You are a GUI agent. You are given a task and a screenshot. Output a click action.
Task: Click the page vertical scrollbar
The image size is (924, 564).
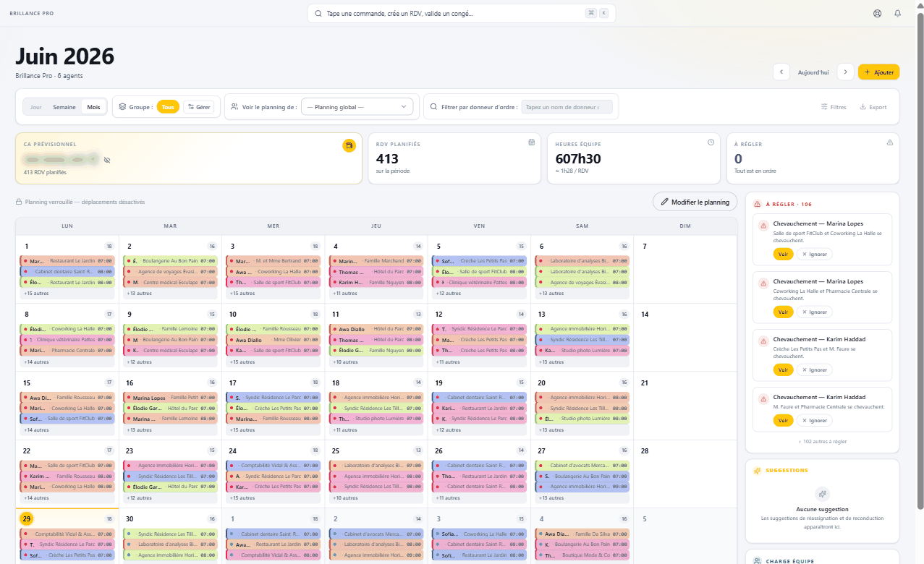point(920,260)
